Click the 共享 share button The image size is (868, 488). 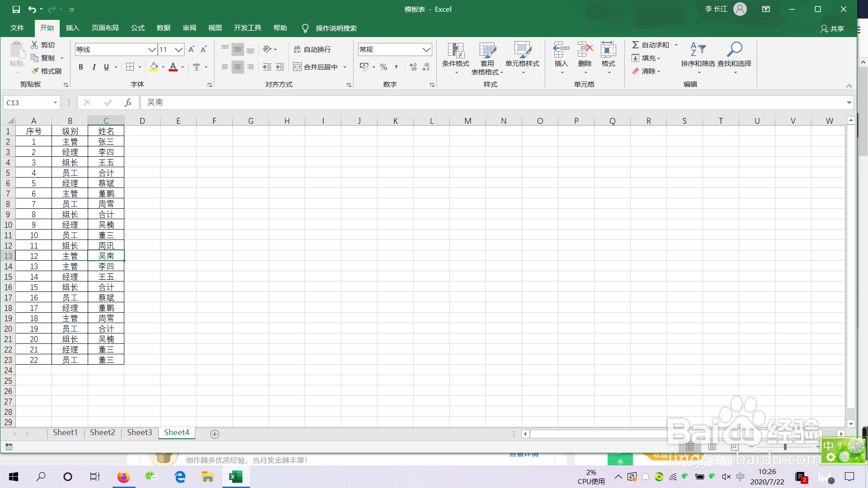(832, 28)
